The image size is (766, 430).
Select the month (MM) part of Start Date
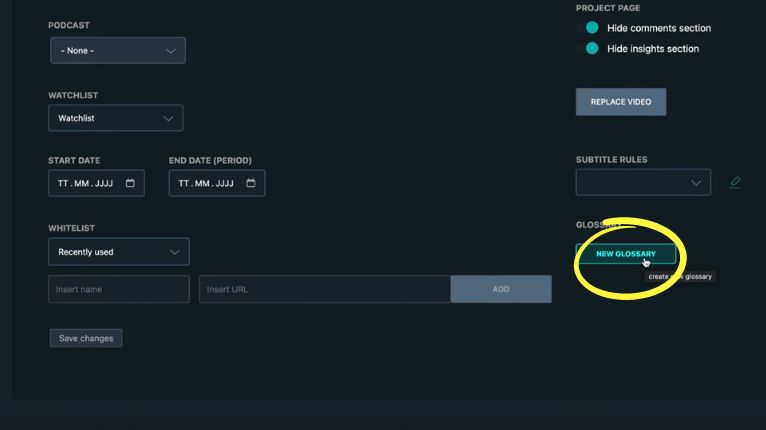click(82, 184)
